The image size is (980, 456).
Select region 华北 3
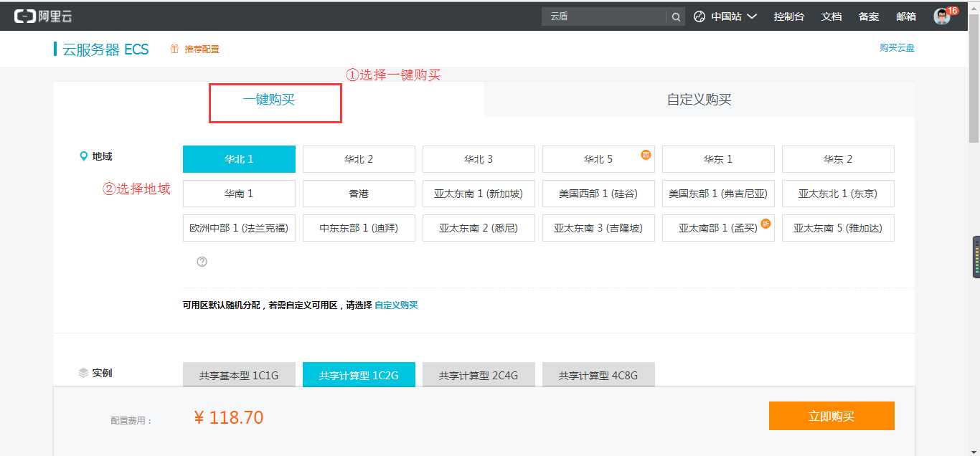point(479,159)
